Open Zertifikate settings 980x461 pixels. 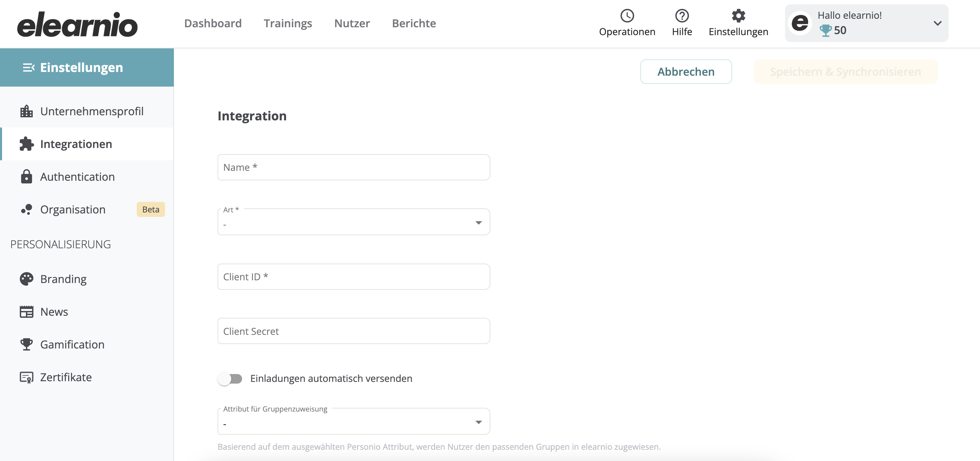point(87,377)
